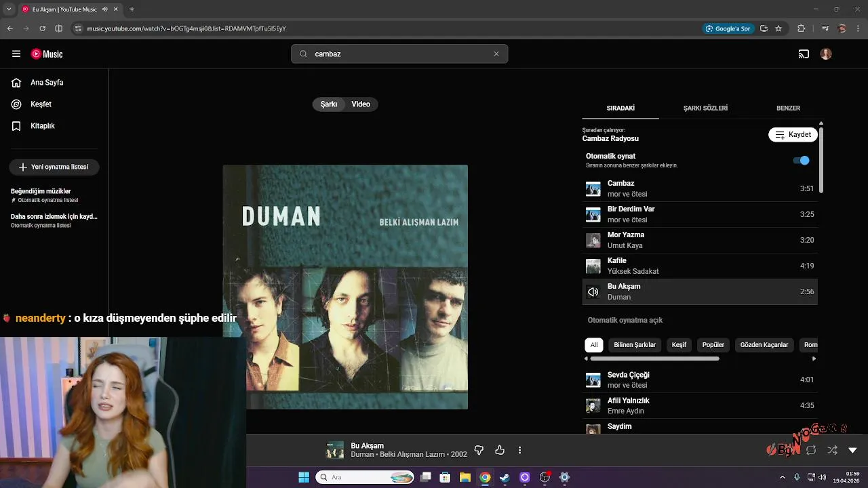Bookmark this page with star icon
868x488 pixels.
click(x=778, y=28)
